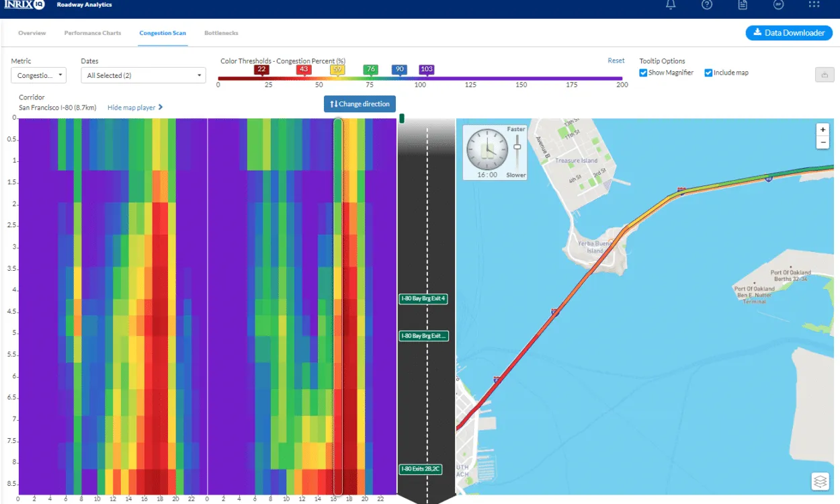The width and height of the screenshot is (840, 504).
Task: Click the user profile avatar icon
Action: [778, 5]
